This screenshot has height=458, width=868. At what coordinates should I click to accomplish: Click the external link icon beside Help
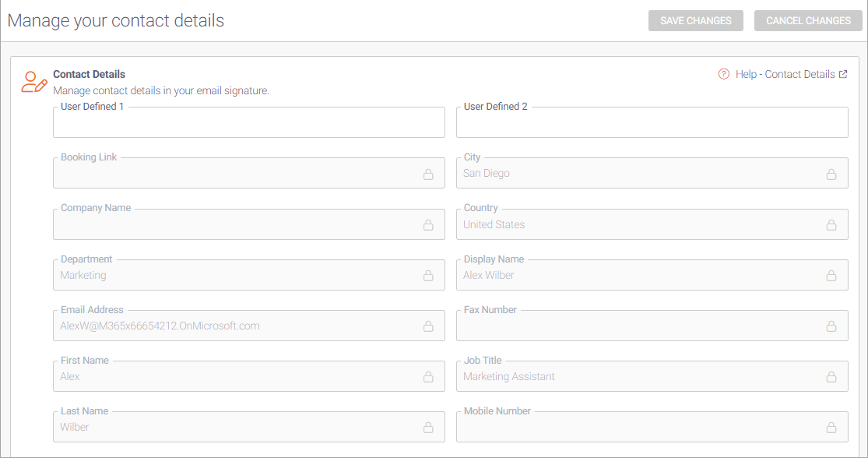click(843, 74)
